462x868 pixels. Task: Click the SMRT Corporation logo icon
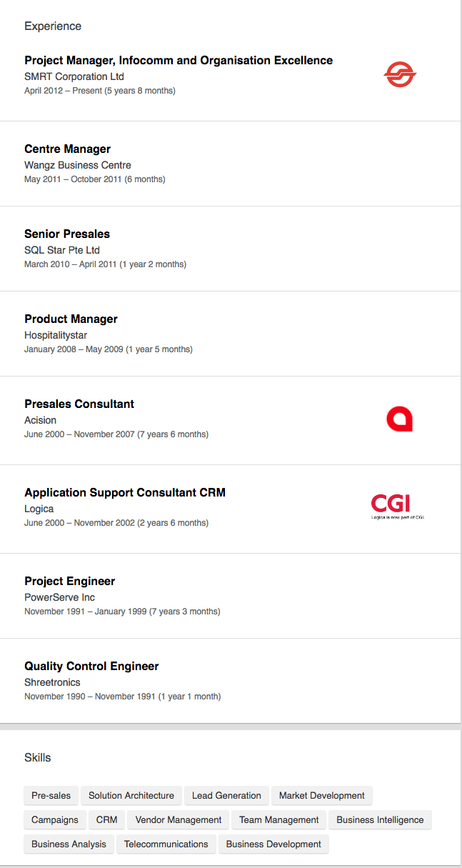pyautogui.click(x=400, y=74)
